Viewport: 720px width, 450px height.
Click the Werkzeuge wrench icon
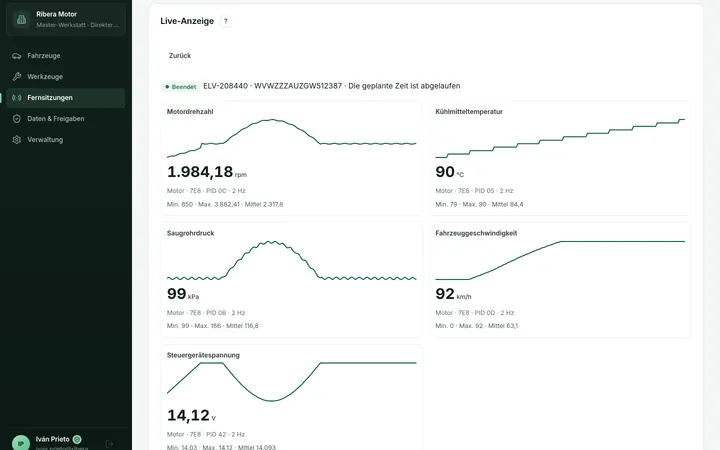point(17,77)
